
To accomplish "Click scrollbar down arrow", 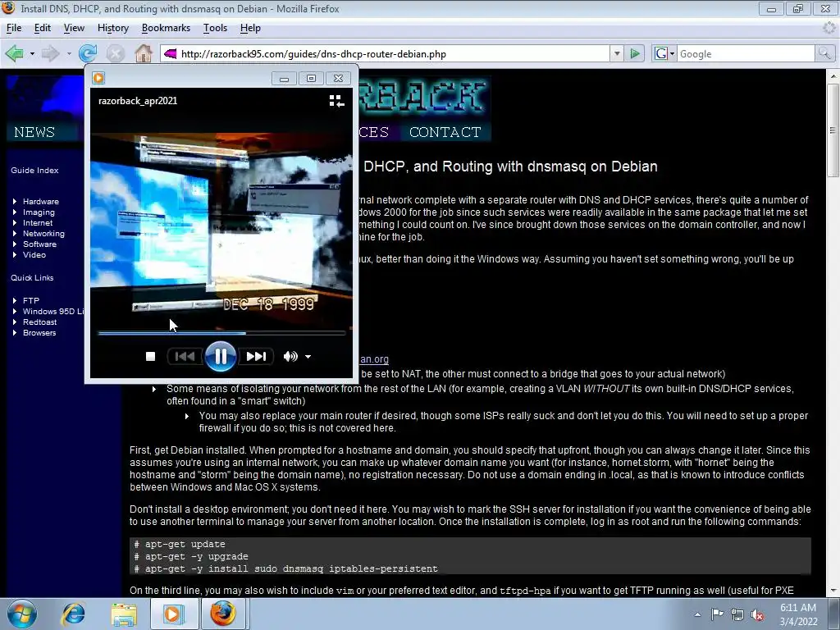I will (x=833, y=591).
